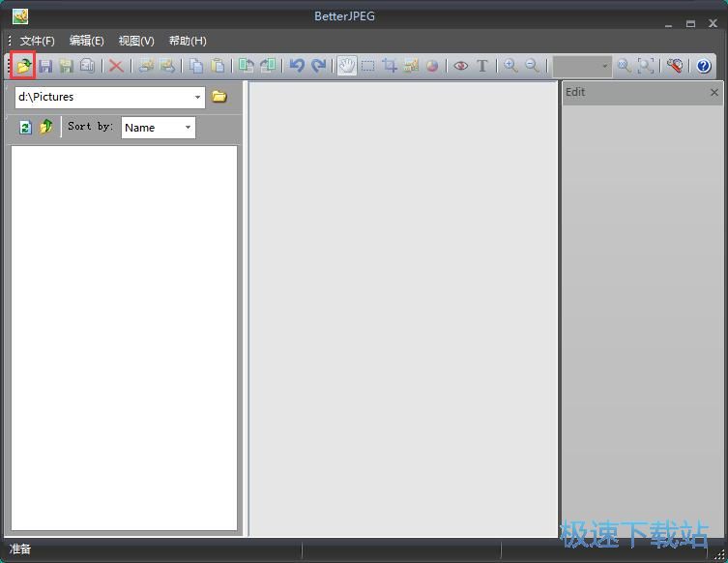This screenshot has width=728, height=563.
Task: Open the Sort by Name dropdown
Action: [188, 128]
